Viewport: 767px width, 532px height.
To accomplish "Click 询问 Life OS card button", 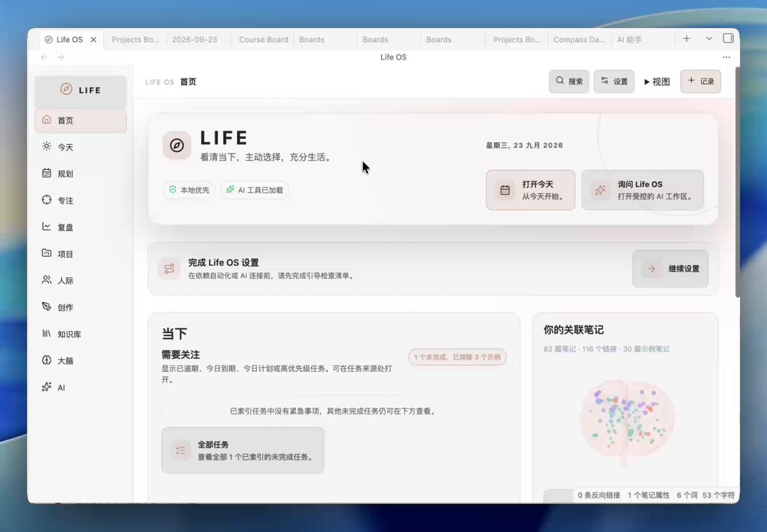I will point(642,190).
